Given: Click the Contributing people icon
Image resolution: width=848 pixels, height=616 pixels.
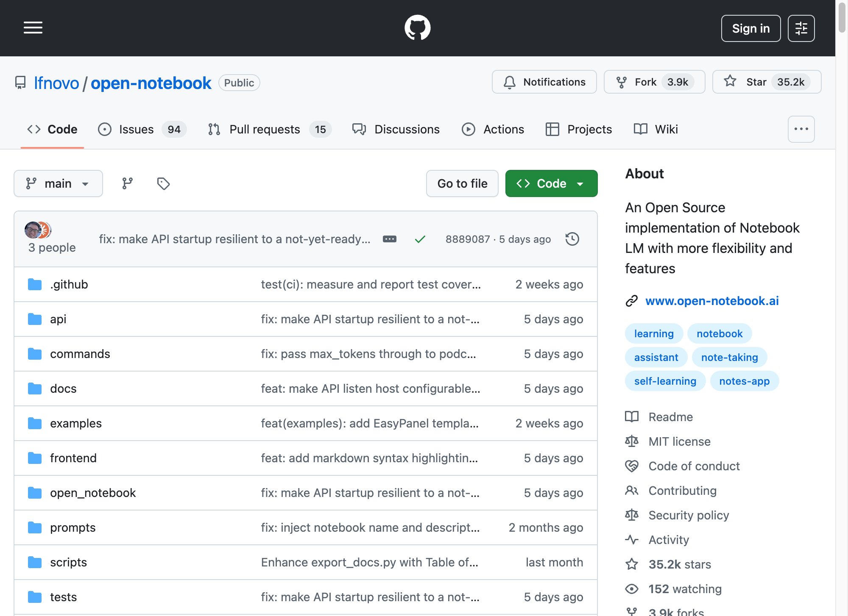Looking at the screenshot, I should pyautogui.click(x=632, y=491).
